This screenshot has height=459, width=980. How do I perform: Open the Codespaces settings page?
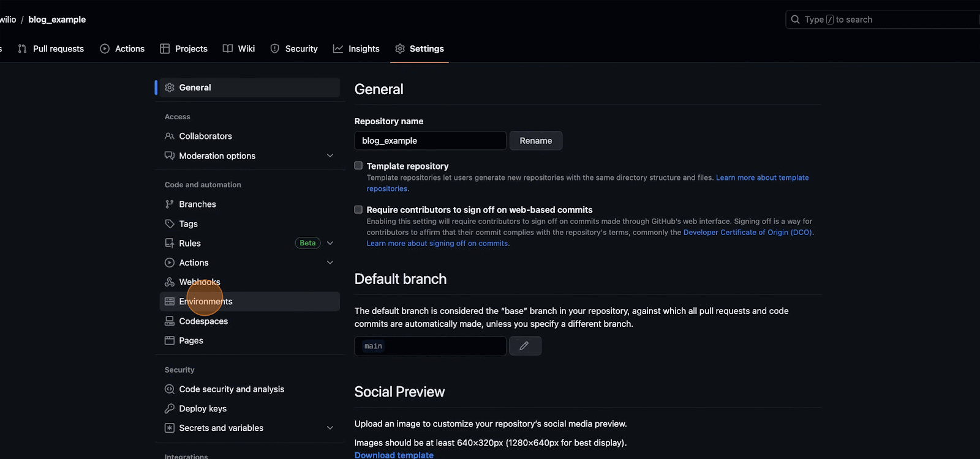click(x=250, y=321)
